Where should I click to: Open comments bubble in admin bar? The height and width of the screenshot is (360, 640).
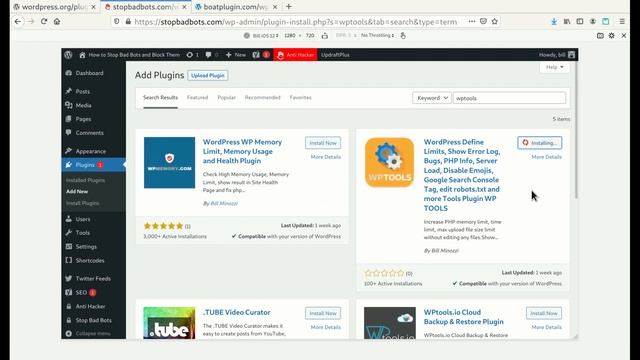tap(211, 55)
